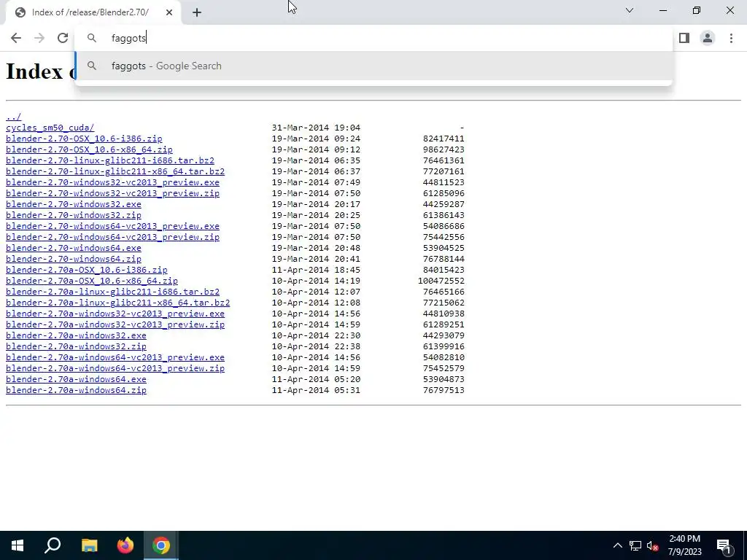
Task: Click the forward navigation arrow
Action: click(39, 38)
